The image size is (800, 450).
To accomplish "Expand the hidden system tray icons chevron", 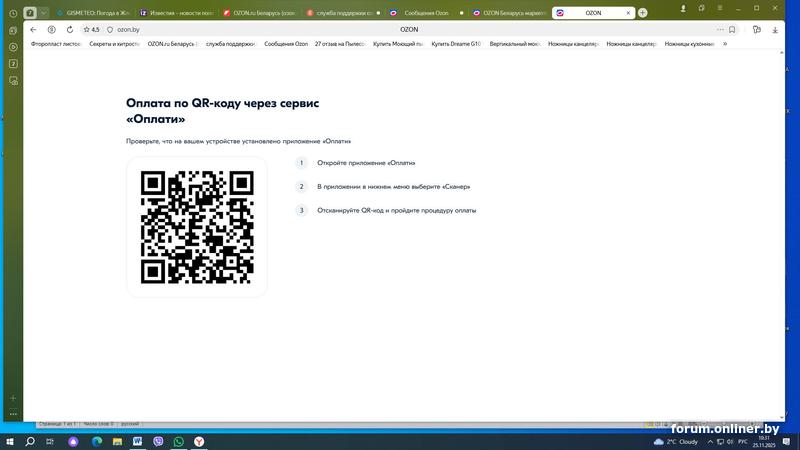I will coord(710,442).
